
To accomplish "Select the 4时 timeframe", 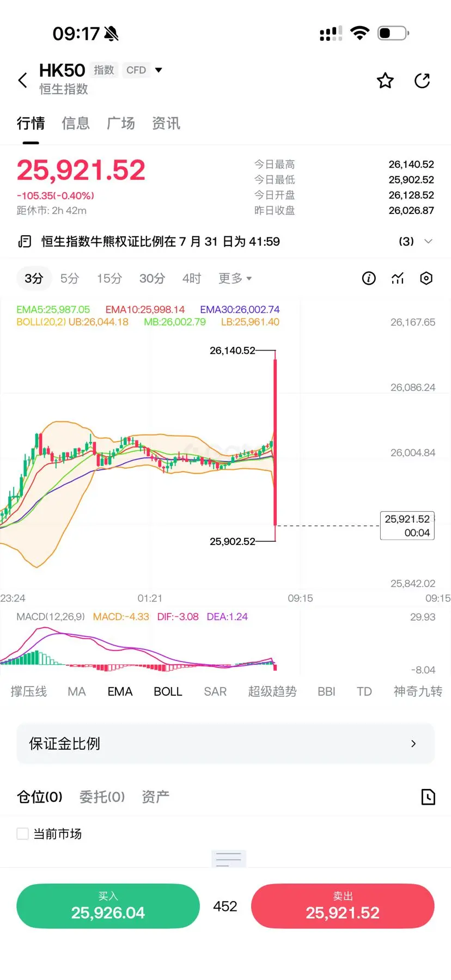I will (192, 278).
